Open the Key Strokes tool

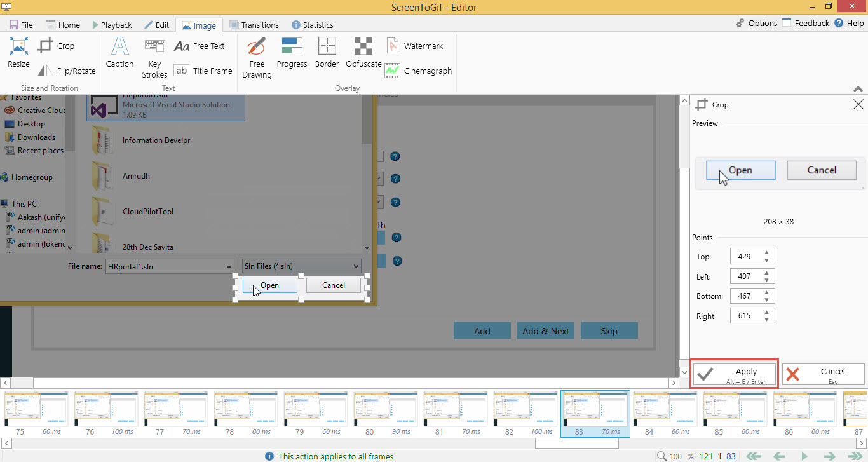coord(154,58)
